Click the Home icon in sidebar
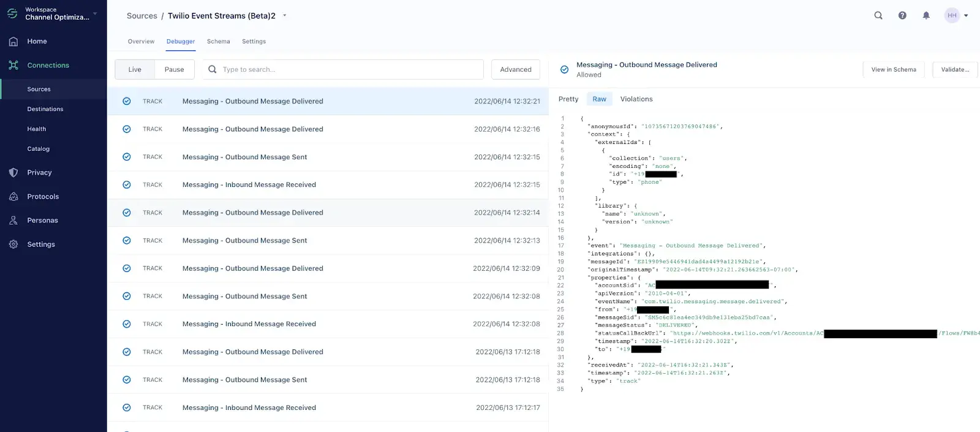Image resolution: width=980 pixels, height=432 pixels. (x=13, y=41)
